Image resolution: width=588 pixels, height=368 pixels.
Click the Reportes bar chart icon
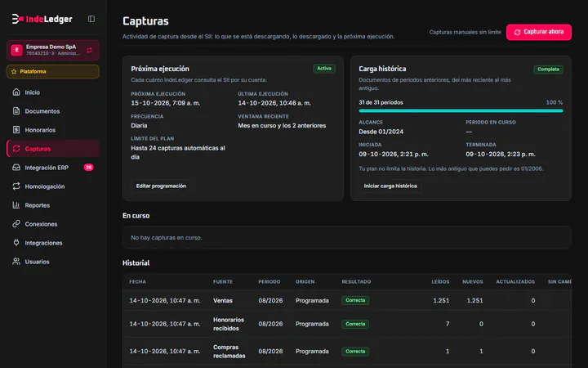point(16,205)
